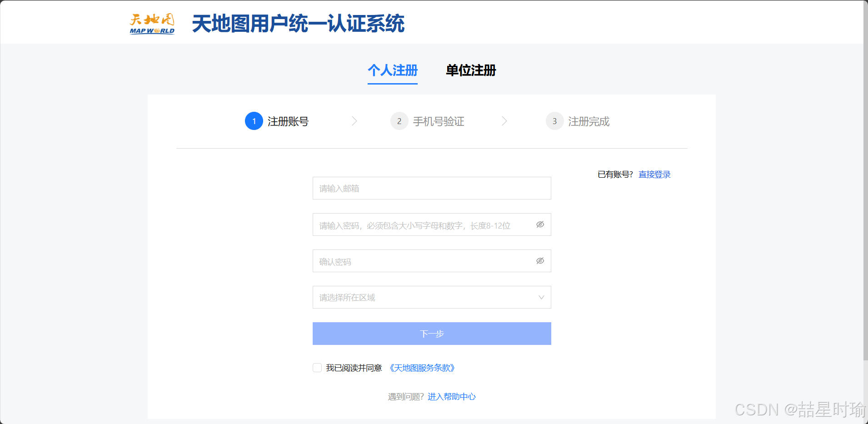The image size is (868, 424).
Task: Click the 下一步 button
Action: pyautogui.click(x=432, y=334)
